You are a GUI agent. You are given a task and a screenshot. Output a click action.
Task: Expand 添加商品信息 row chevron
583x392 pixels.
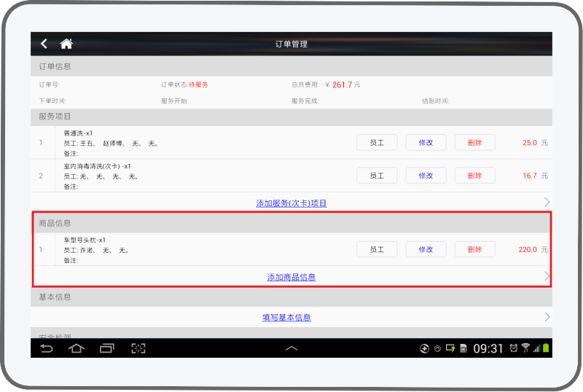[x=547, y=276]
